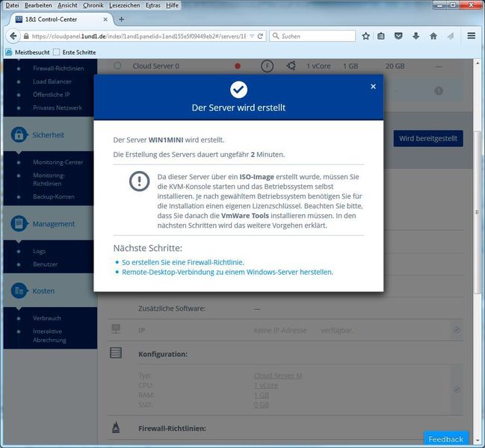485x448 pixels.
Task: Open the URL history dropdown arrow
Action: [x=252, y=36]
